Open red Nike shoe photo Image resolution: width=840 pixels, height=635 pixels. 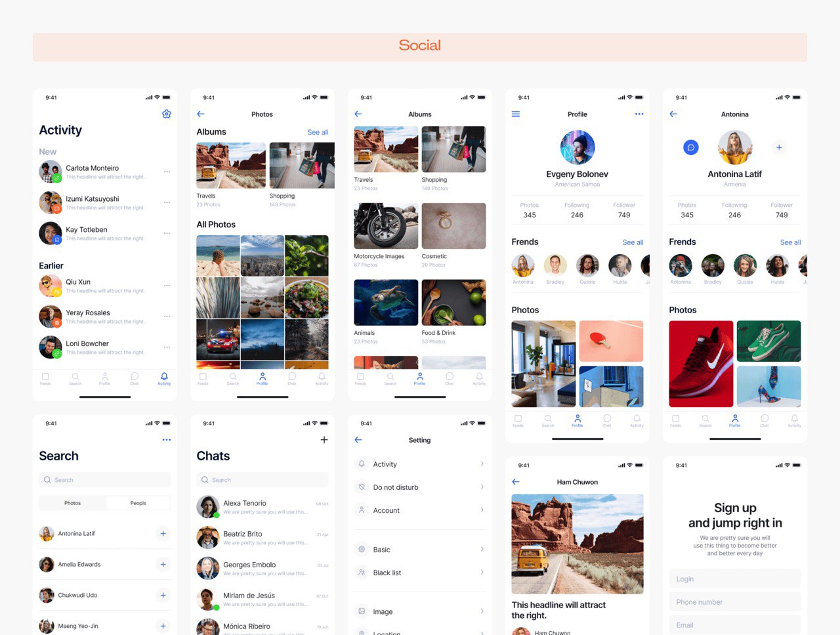pyautogui.click(x=701, y=364)
